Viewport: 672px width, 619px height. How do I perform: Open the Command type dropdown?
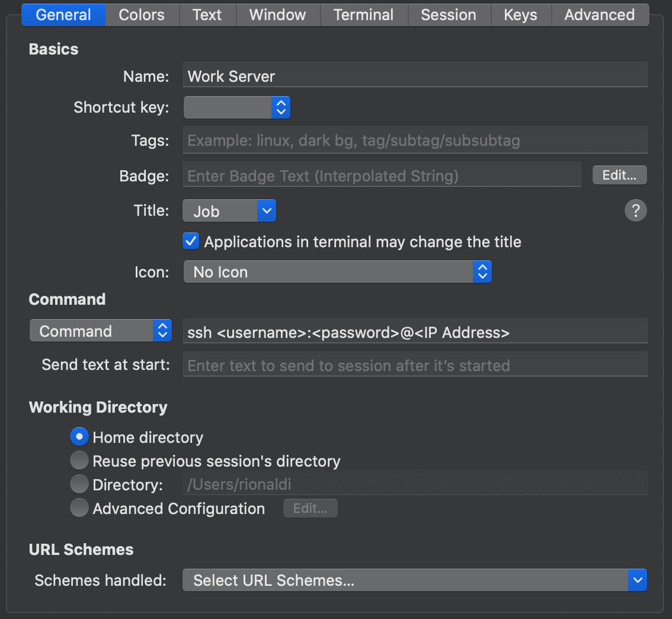pyautogui.click(x=100, y=331)
